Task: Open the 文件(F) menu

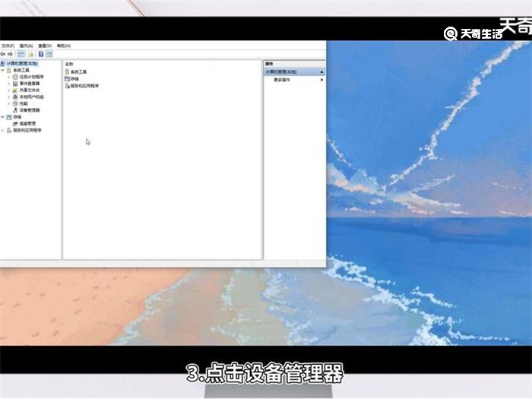Action: click(x=8, y=46)
